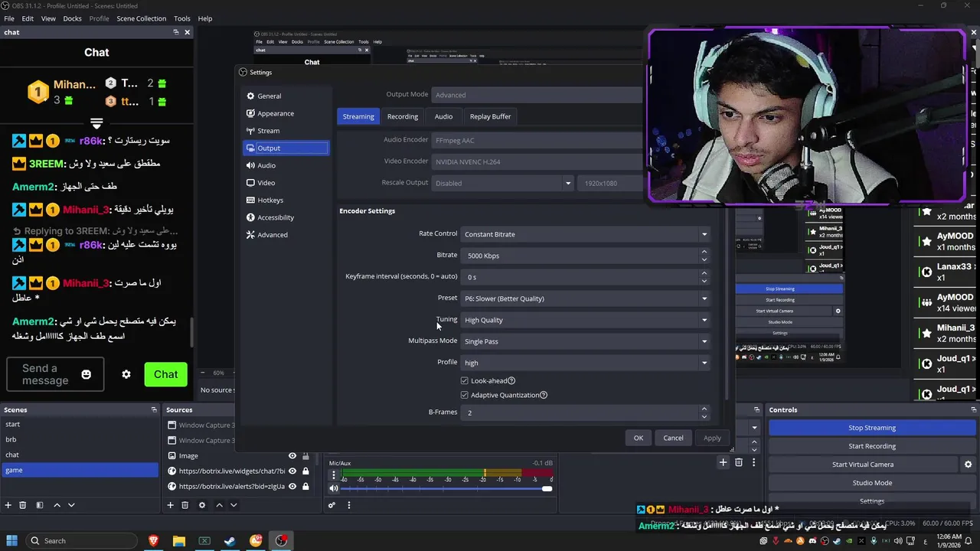Pop out the Scenes dock

pos(154,409)
